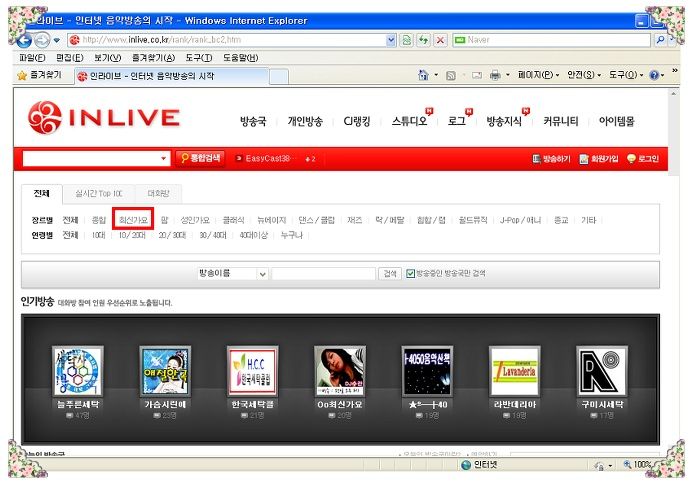Open the 커뮤니티 navigation link
693x484 pixels.
pos(560,122)
